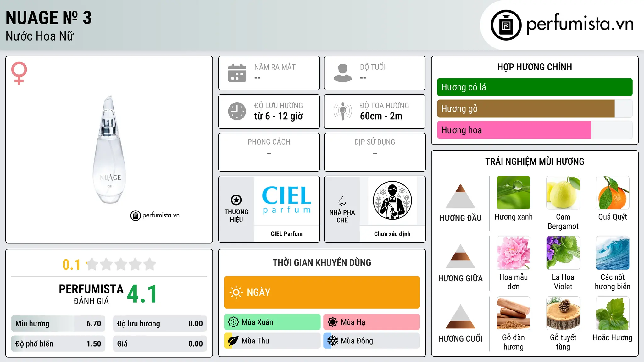Click the CIEL parfum brand logo
This screenshot has height=362, width=644.
[x=286, y=200]
